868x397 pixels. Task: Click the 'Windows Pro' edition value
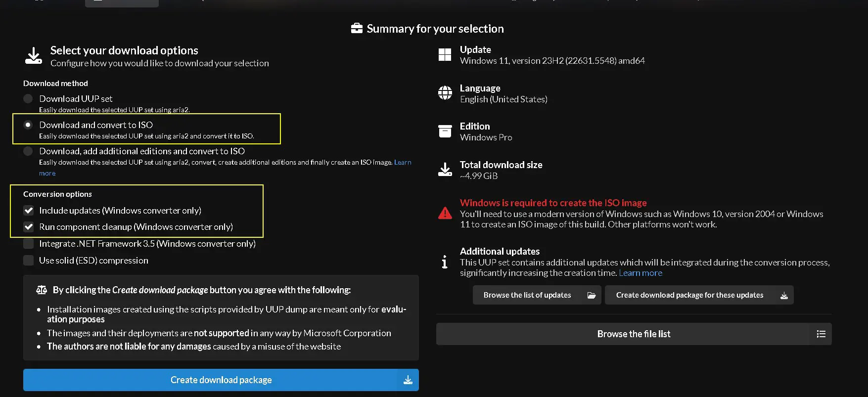(x=486, y=137)
